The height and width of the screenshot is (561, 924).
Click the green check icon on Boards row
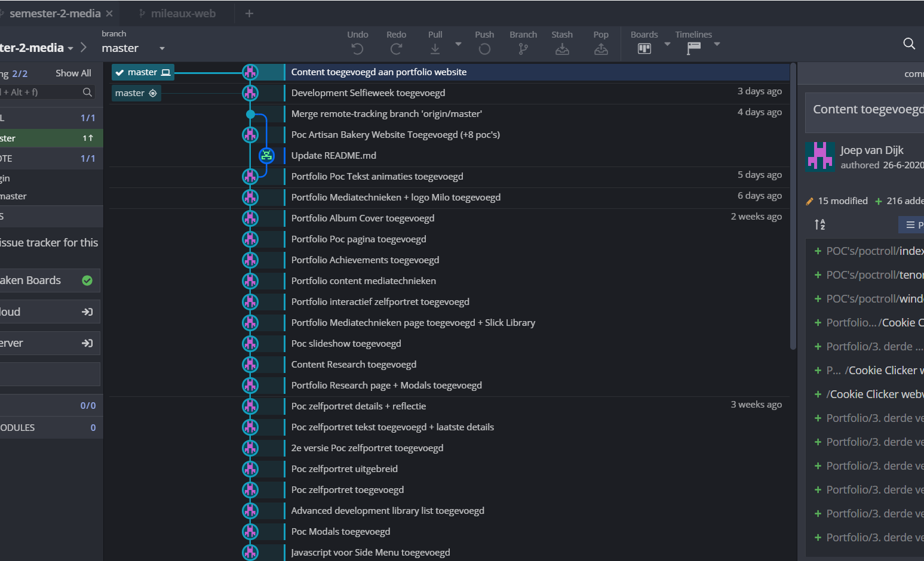click(87, 280)
